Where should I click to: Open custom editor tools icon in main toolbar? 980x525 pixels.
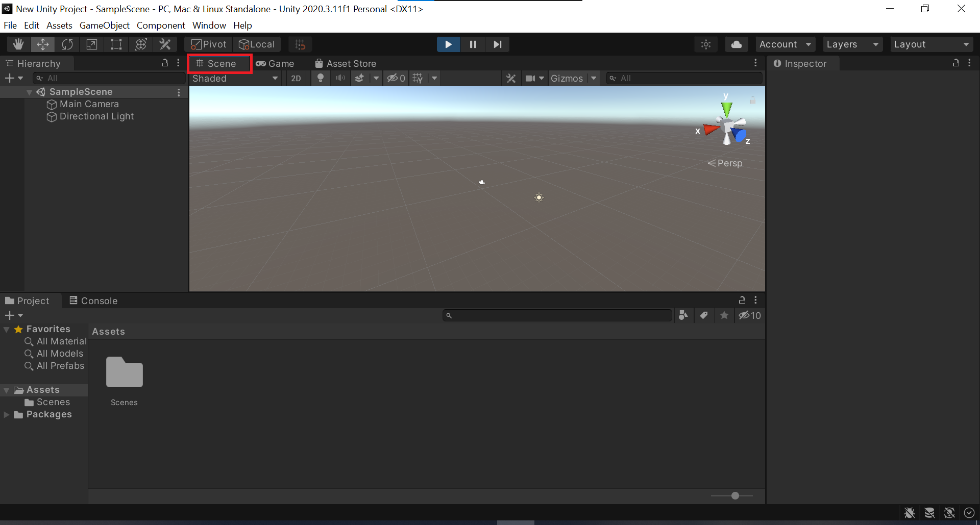pyautogui.click(x=165, y=44)
